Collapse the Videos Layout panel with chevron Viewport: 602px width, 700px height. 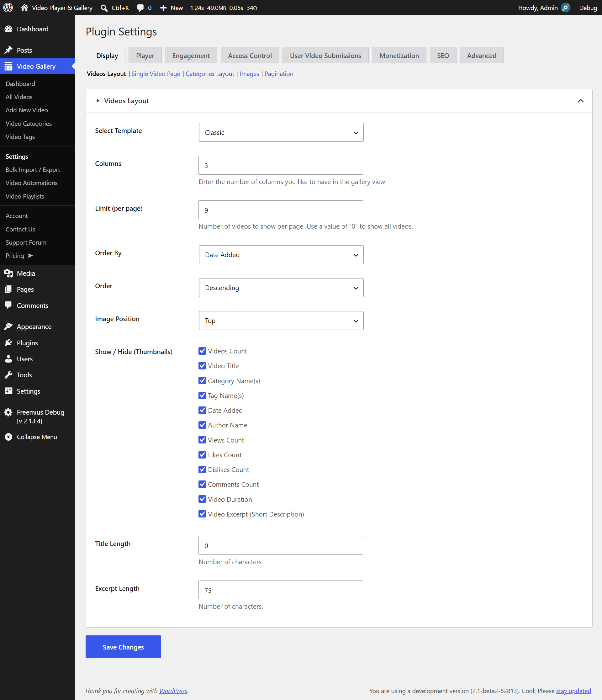(x=580, y=101)
